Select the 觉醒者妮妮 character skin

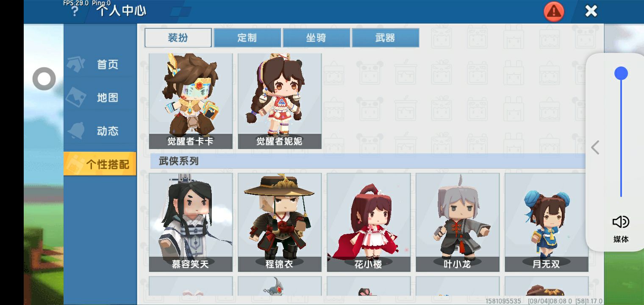click(x=280, y=101)
